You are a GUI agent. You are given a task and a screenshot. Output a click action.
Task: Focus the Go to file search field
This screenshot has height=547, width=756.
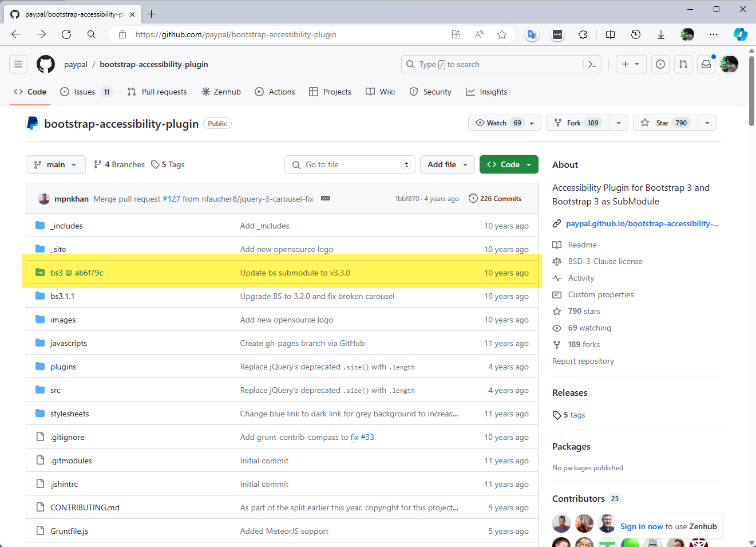pyautogui.click(x=350, y=164)
